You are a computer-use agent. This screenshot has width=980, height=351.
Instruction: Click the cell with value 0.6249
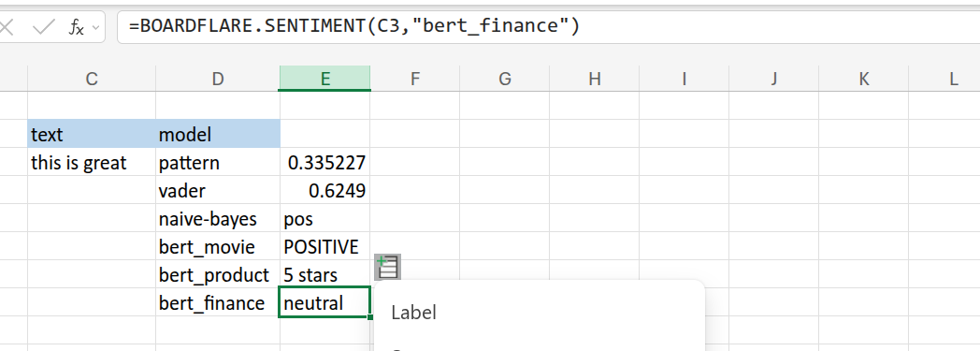coord(325,191)
